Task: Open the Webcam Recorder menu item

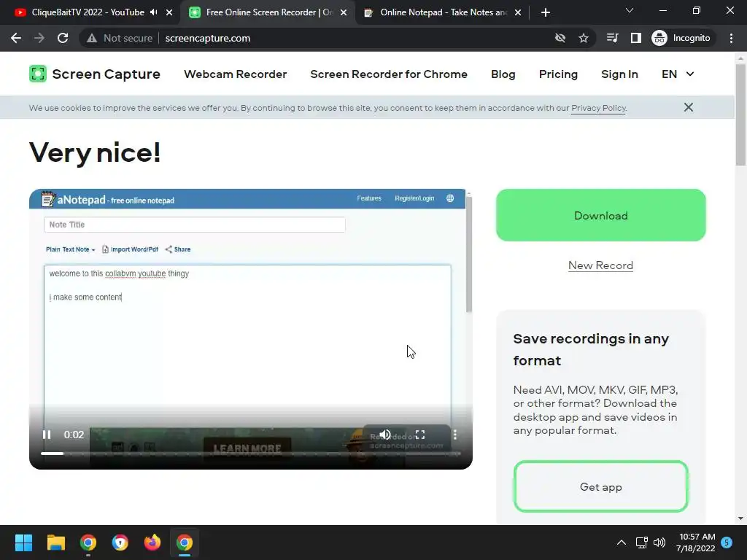Action: (x=236, y=74)
